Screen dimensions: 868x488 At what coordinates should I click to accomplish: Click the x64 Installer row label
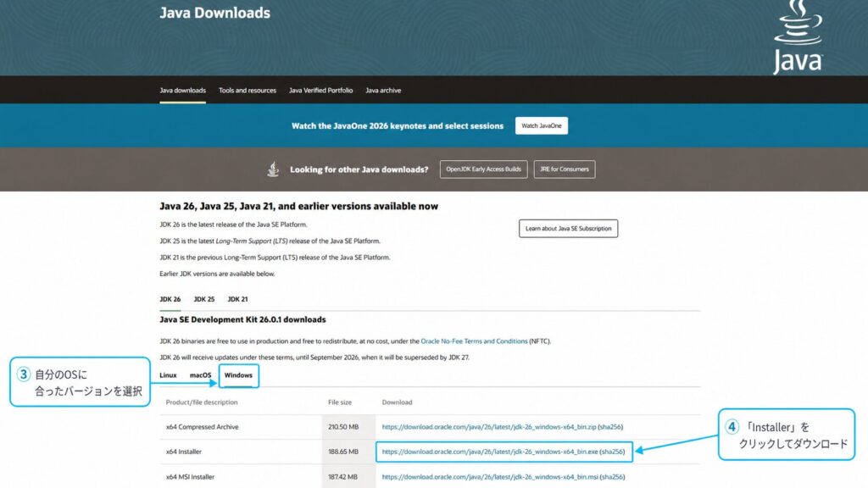pyautogui.click(x=184, y=452)
